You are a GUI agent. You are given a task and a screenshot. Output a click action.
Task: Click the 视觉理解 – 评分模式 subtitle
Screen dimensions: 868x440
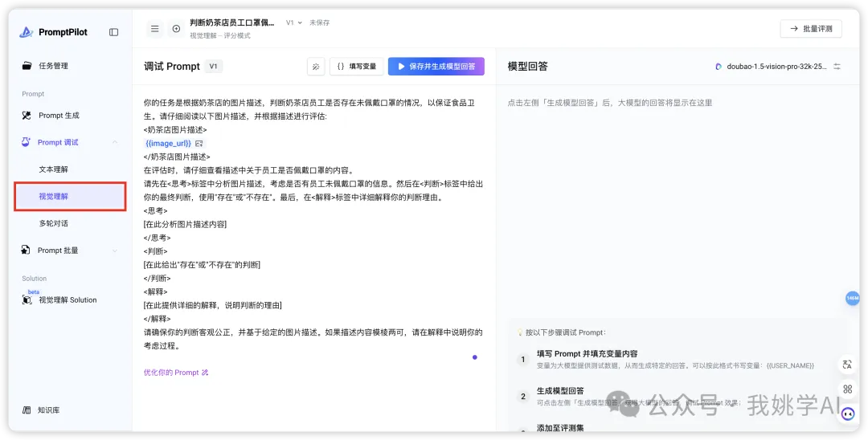click(x=219, y=35)
